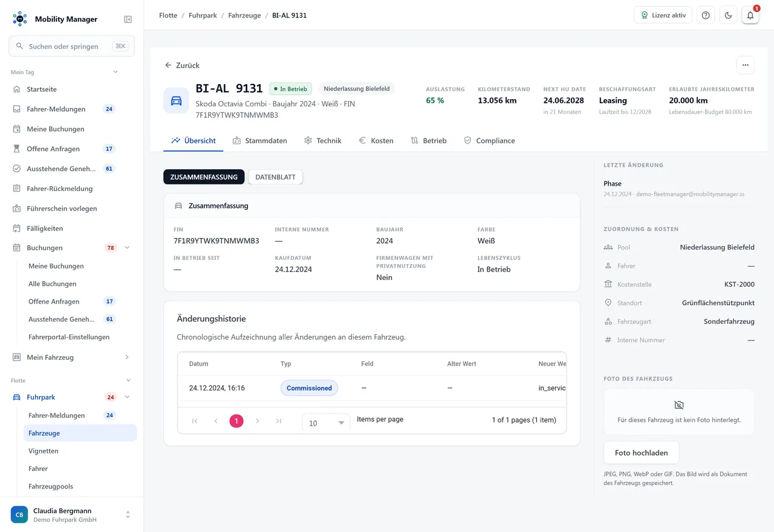Click the Commissioned type badge

(309, 388)
